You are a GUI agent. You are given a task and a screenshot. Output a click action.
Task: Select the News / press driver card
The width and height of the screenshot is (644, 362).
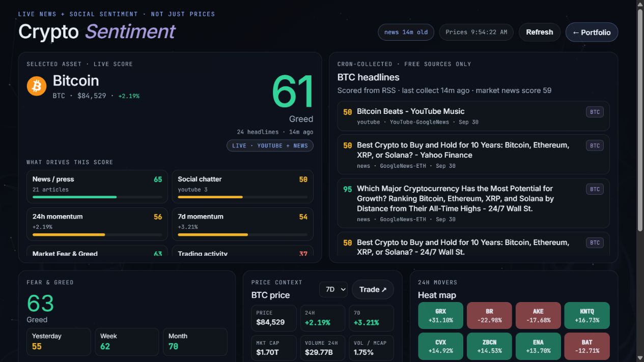coord(97,187)
